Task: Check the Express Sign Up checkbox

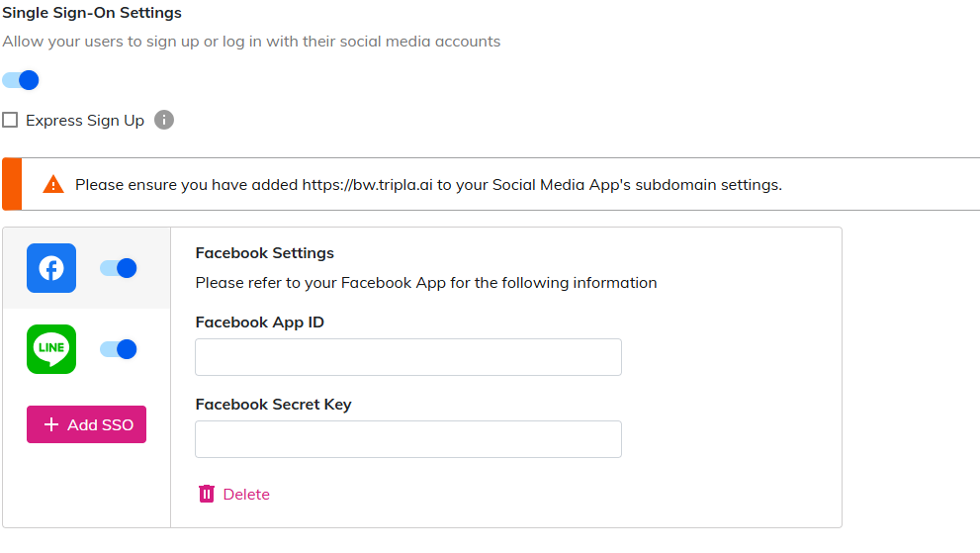Action: 10,121
